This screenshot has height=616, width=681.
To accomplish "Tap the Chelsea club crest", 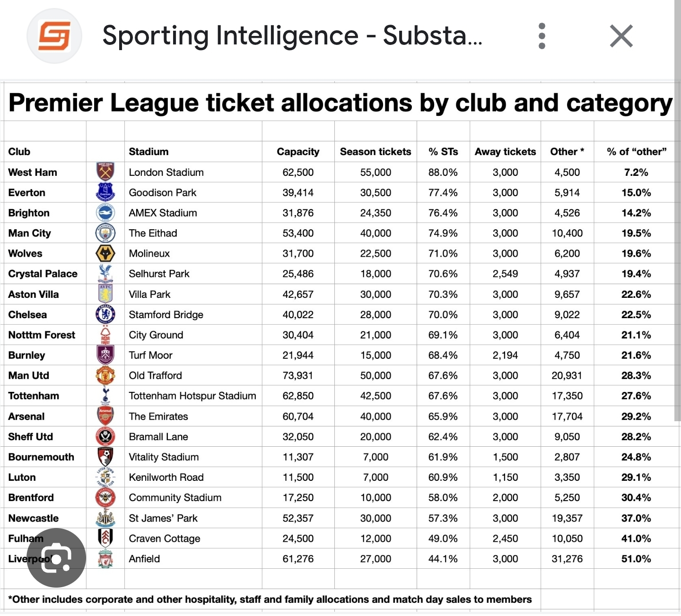I will [x=105, y=314].
